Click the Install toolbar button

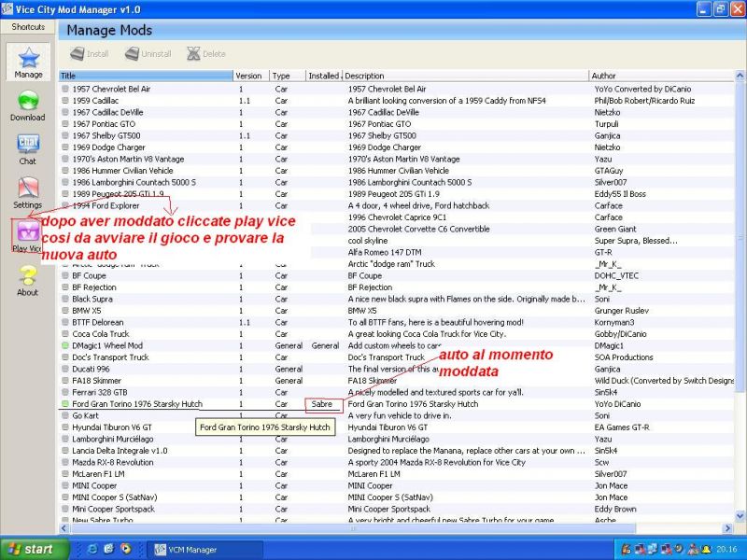[x=90, y=54]
